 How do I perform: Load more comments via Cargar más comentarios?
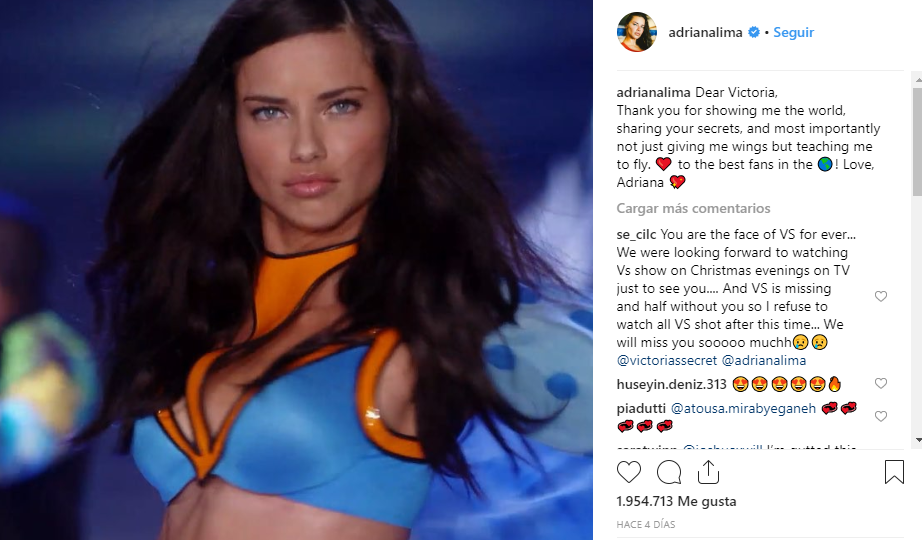[x=693, y=208]
